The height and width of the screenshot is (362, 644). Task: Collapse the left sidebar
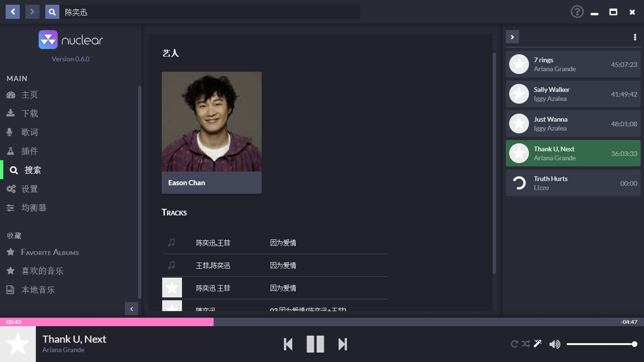132,309
